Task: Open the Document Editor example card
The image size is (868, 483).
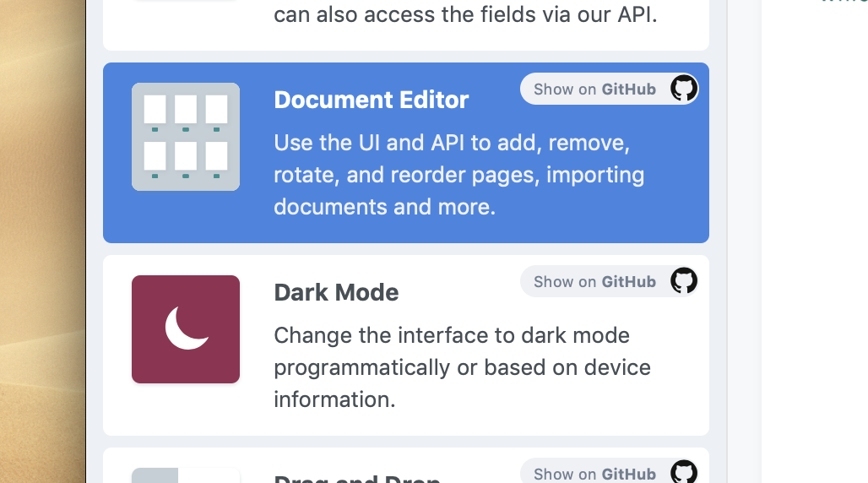Action: 406,152
